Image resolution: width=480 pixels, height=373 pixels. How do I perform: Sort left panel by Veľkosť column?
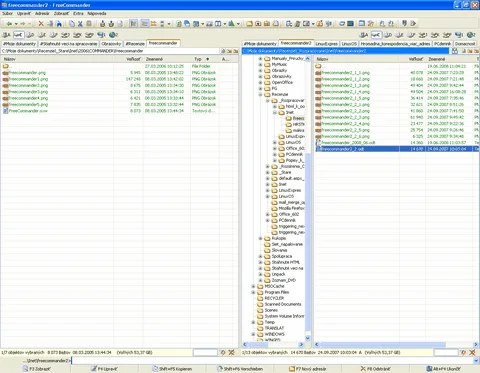[133, 59]
